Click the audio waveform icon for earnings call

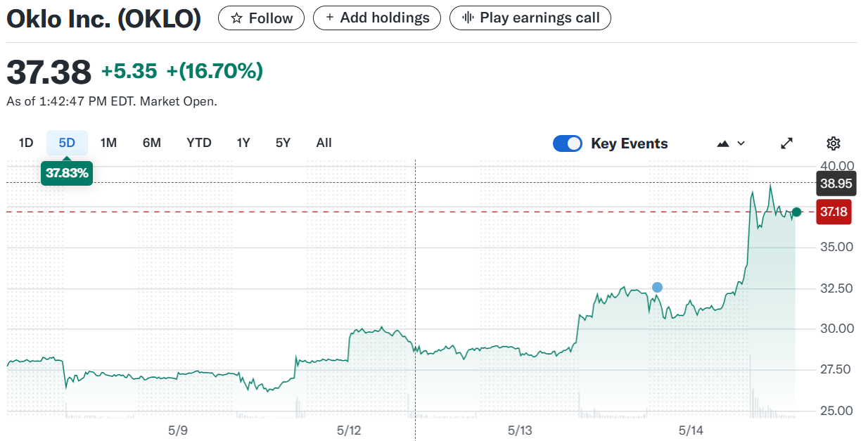point(468,18)
